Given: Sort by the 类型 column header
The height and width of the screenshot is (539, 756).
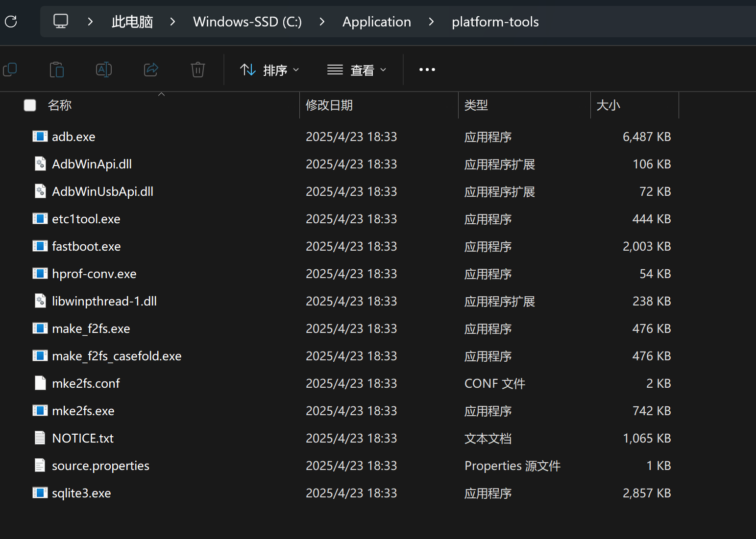Looking at the screenshot, I should coord(476,105).
